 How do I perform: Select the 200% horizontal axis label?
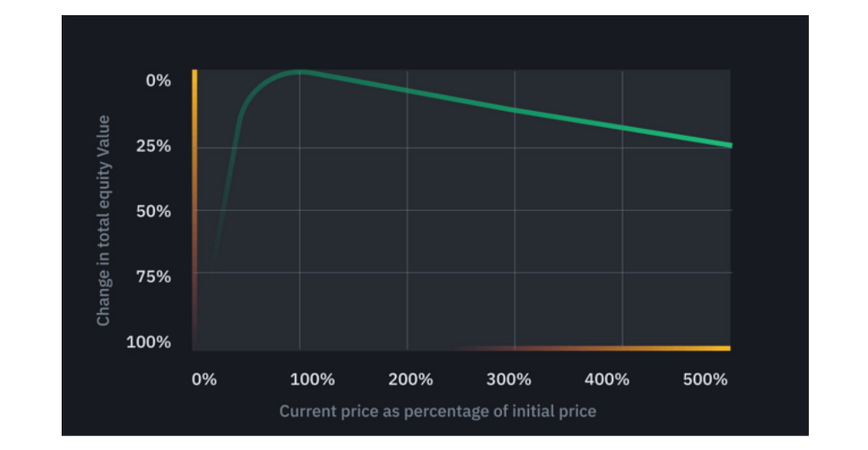pos(411,380)
